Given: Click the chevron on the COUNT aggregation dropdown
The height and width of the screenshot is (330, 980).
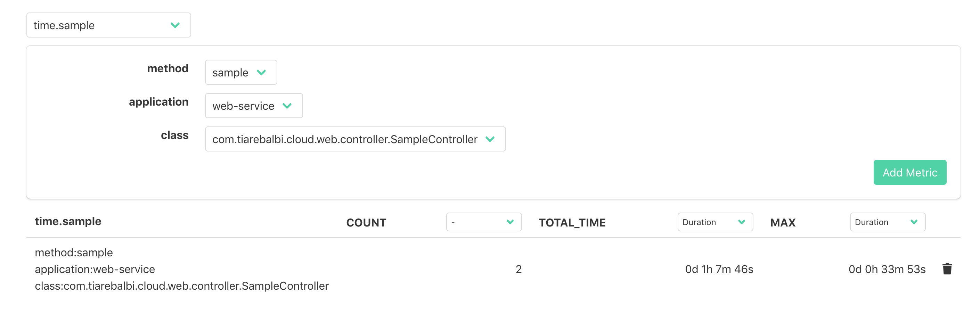Looking at the screenshot, I should (x=510, y=222).
